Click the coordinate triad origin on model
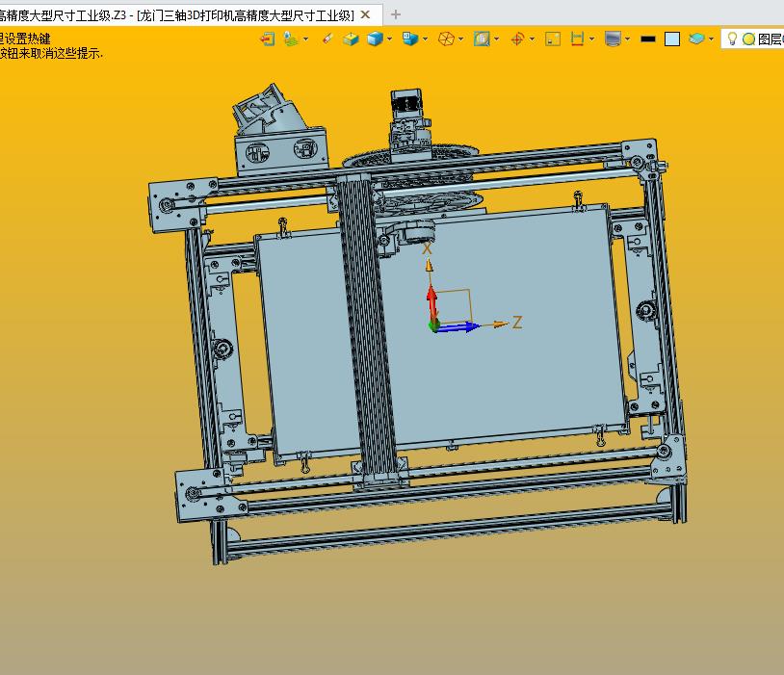The width and height of the screenshot is (784, 675). click(434, 326)
